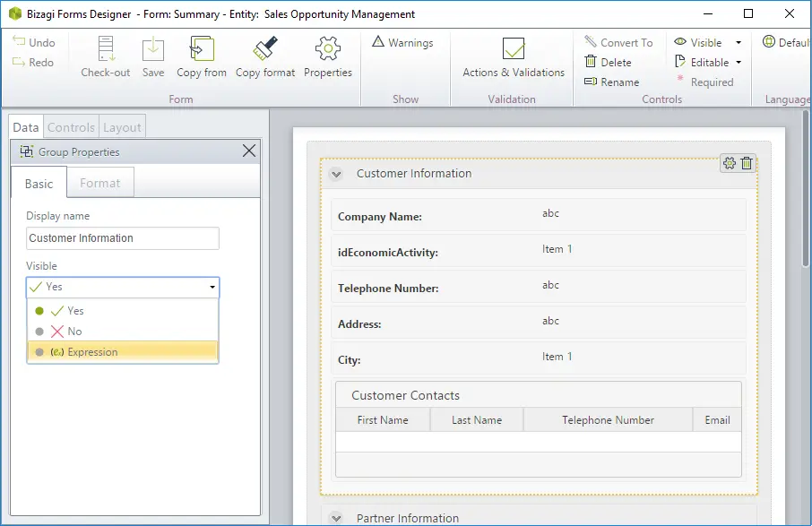
Task: Click the Partner Information group title
Action: coord(408,518)
